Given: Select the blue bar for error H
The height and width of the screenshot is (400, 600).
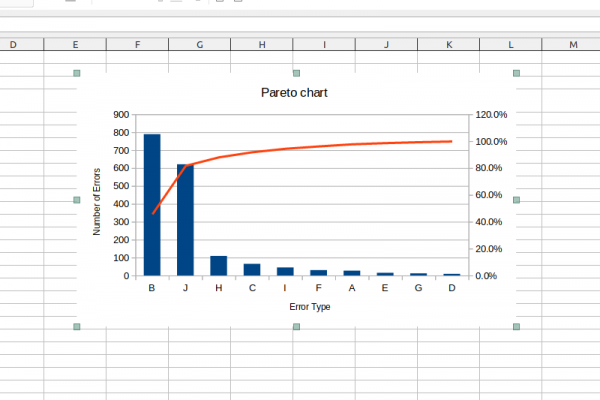Looking at the screenshot, I should point(218,266).
